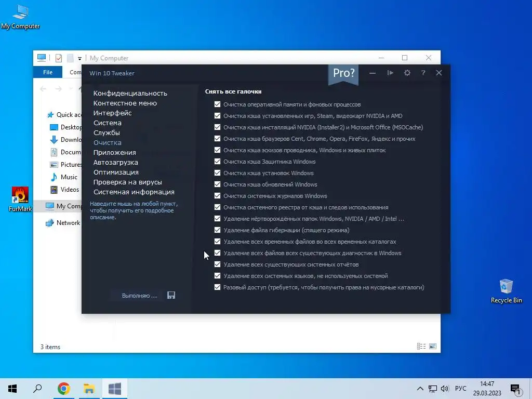Uncheck Очистка кэша эскизов проводника
This screenshot has width=532, height=399.
(218, 150)
